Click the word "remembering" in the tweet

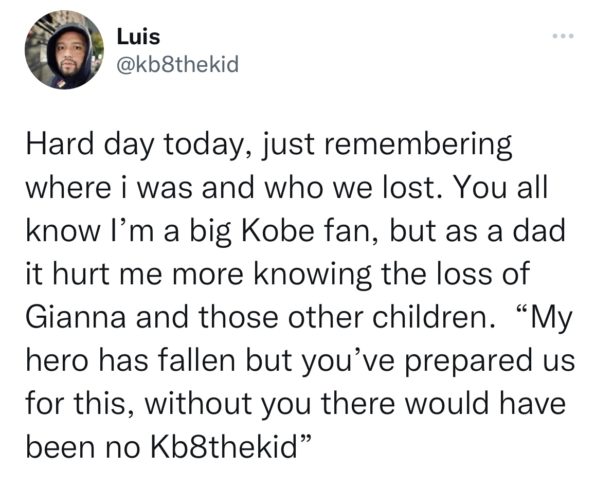417,146
